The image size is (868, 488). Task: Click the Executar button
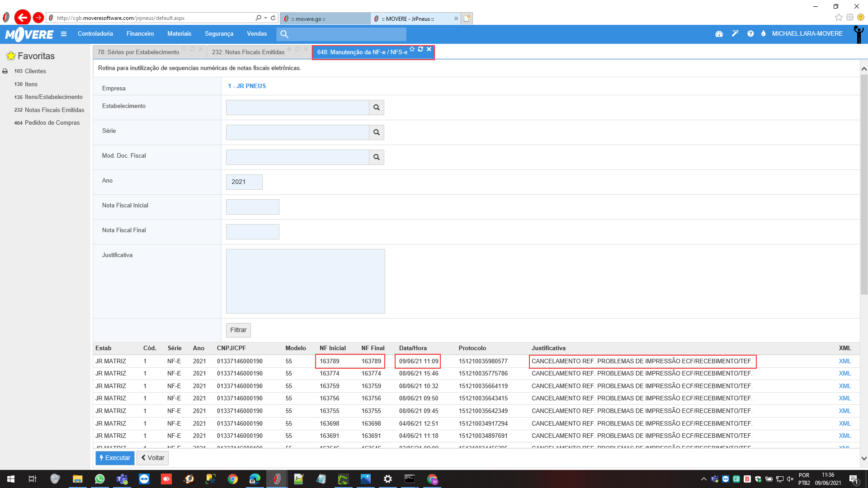[x=115, y=458]
